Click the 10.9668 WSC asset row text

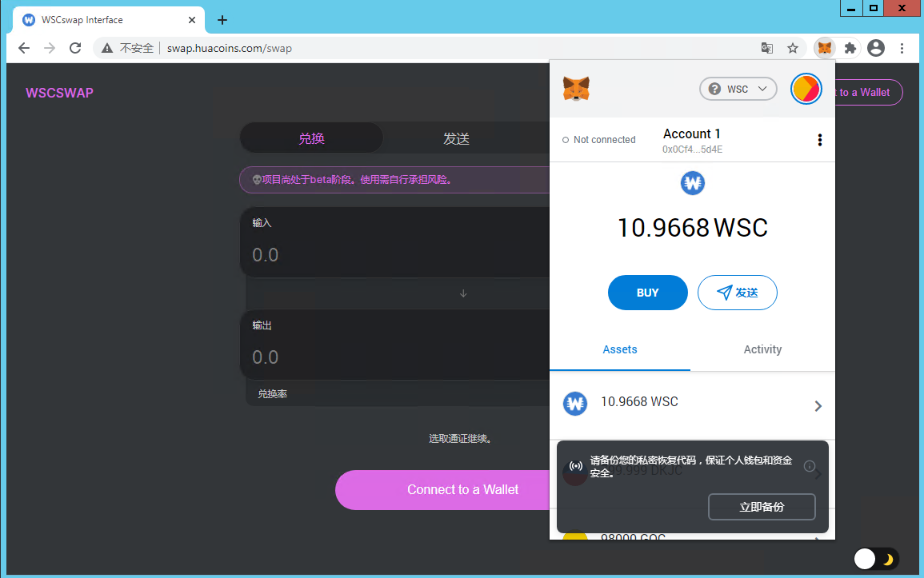pos(639,401)
